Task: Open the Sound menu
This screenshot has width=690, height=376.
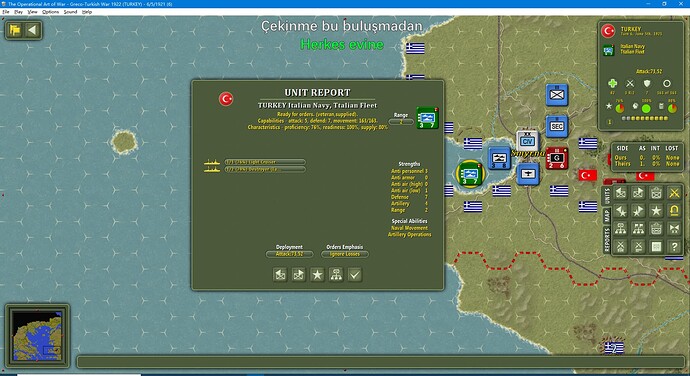Action: point(70,12)
